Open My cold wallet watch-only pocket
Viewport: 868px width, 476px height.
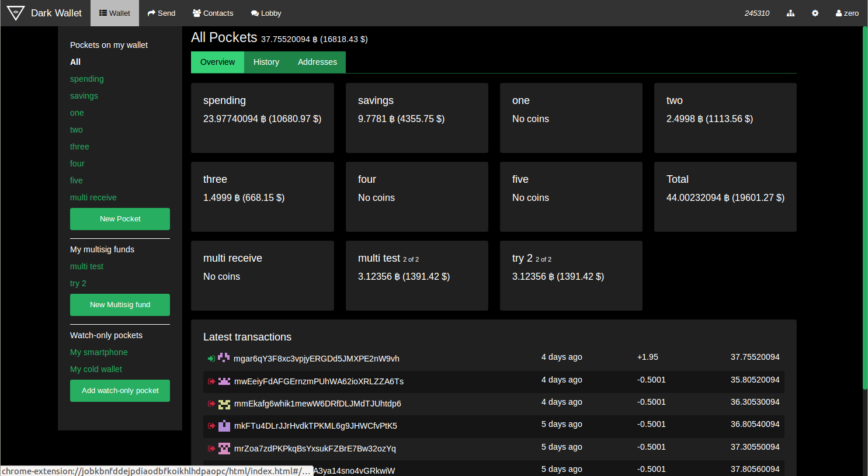click(x=96, y=369)
